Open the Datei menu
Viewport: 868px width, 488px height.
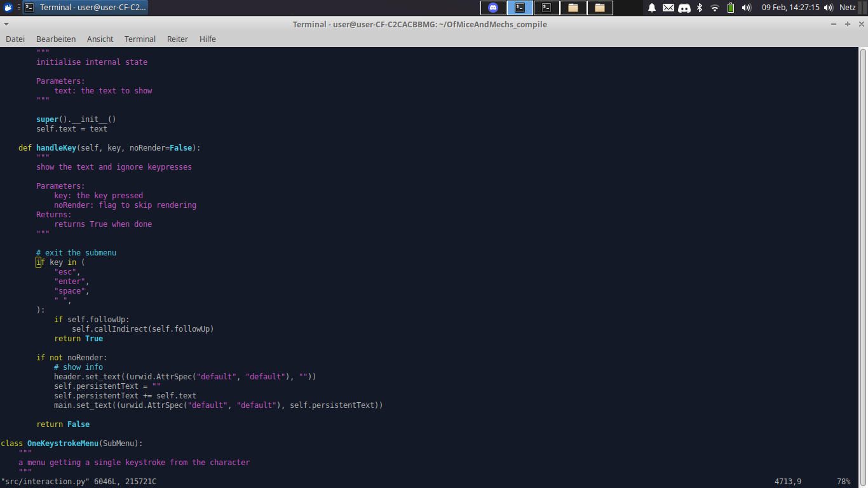[15, 39]
